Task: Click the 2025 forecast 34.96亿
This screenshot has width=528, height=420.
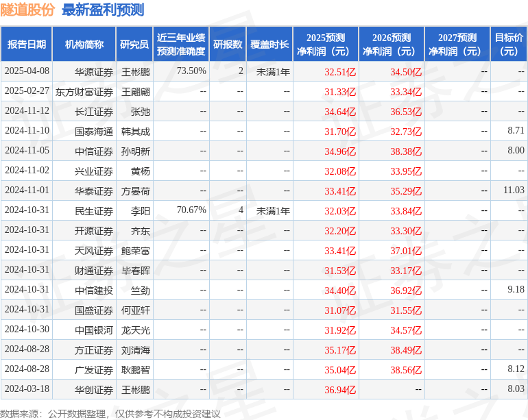Action: pyautogui.click(x=340, y=151)
